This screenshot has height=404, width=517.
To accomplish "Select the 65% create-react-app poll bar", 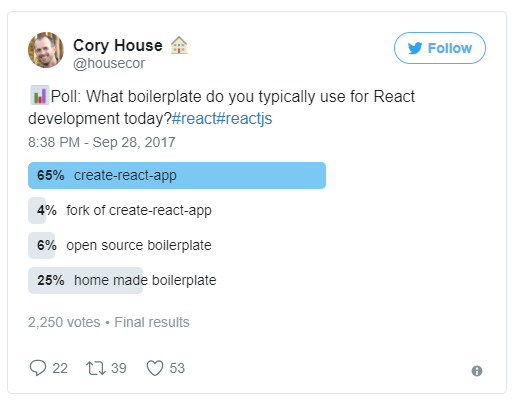I will 177,176.
